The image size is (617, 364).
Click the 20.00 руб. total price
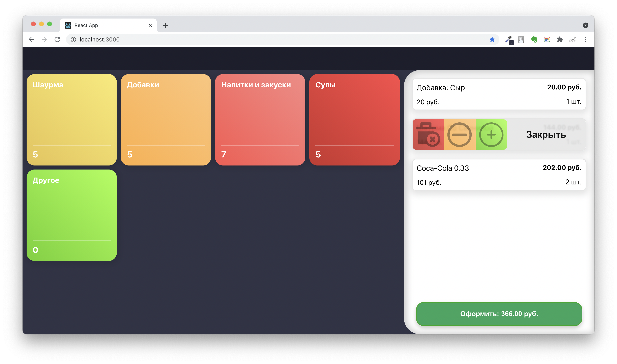564,87
